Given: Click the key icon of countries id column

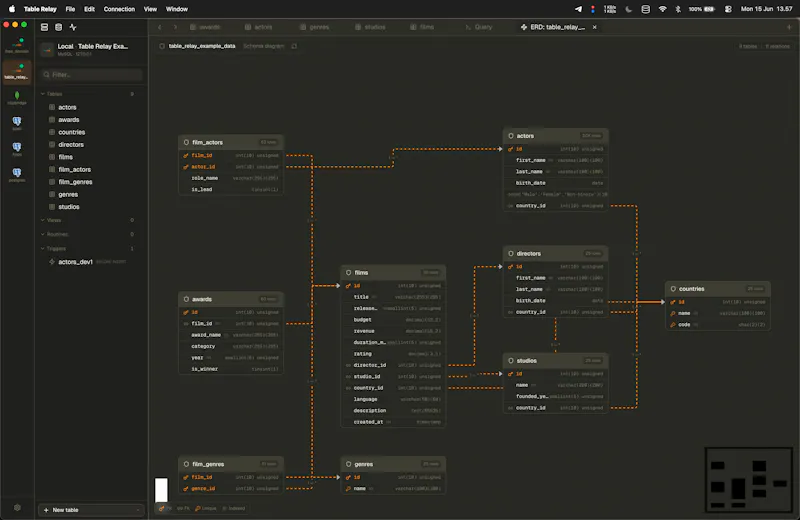Looking at the screenshot, I should coord(673,302).
